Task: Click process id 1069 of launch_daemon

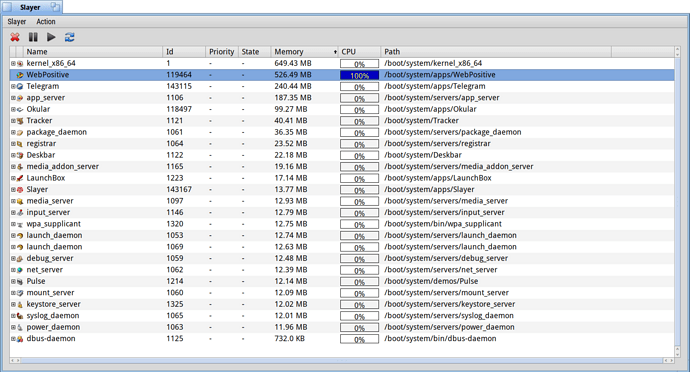Action: (175, 247)
